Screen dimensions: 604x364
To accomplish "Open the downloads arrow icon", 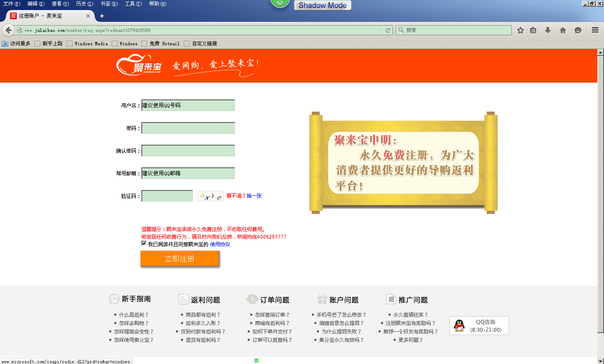I will click(548, 30).
